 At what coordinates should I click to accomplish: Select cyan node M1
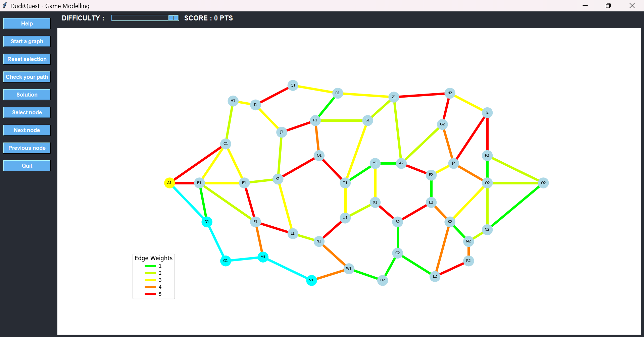[263, 257]
